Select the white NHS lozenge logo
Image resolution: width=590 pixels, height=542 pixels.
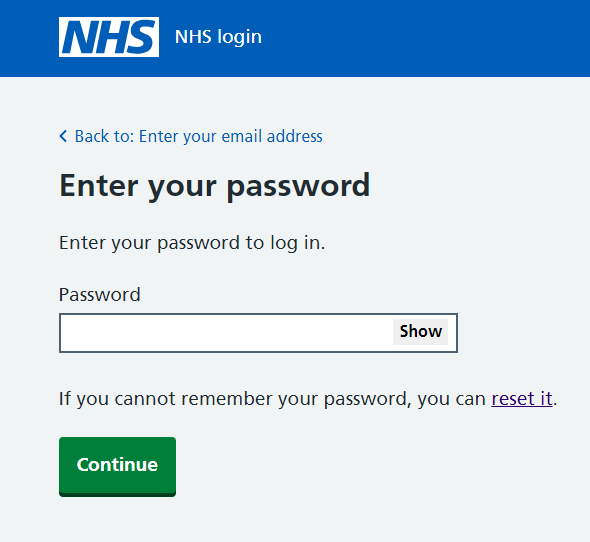pyautogui.click(x=109, y=37)
